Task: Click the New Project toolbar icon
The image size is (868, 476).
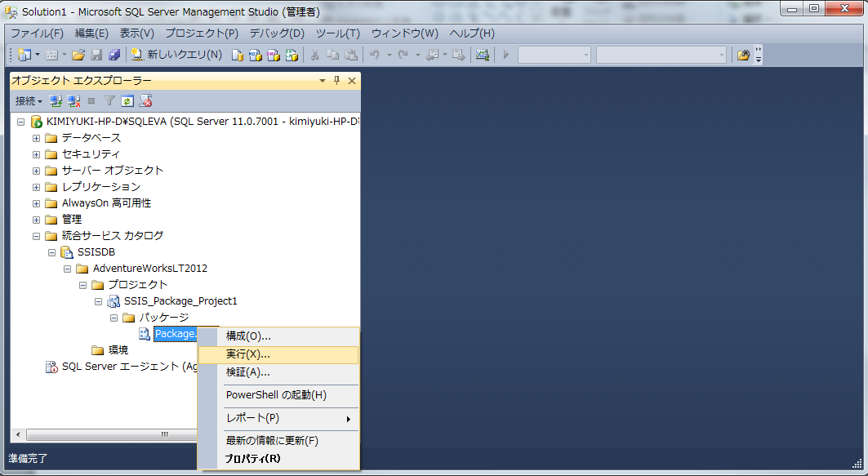Action: click(x=24, y=55)
